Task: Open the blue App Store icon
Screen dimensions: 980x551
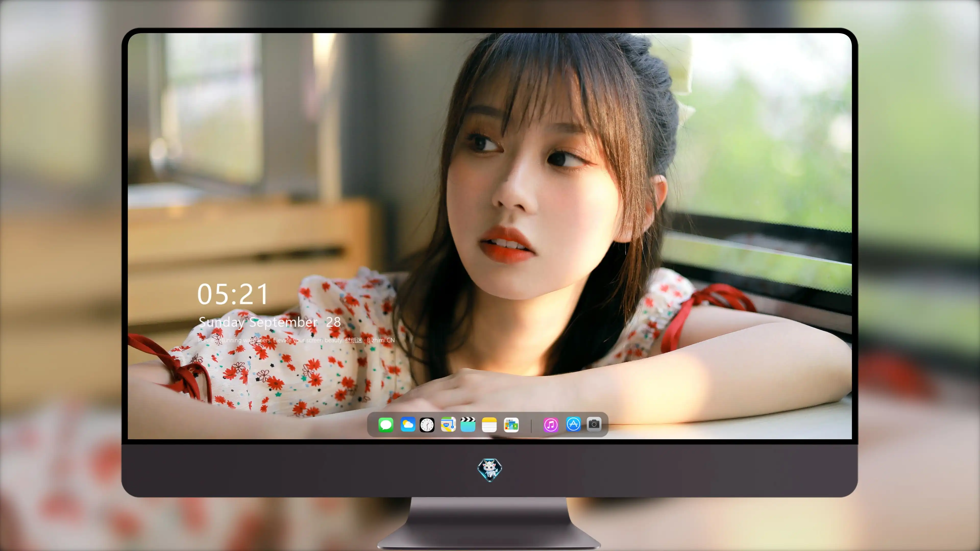Action: [573, 424]
